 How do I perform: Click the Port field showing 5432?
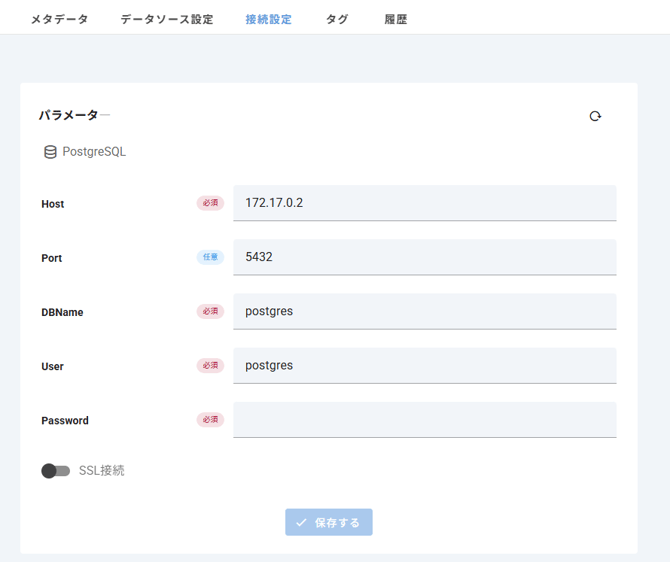pyautogui.click(x=424, y=257)
